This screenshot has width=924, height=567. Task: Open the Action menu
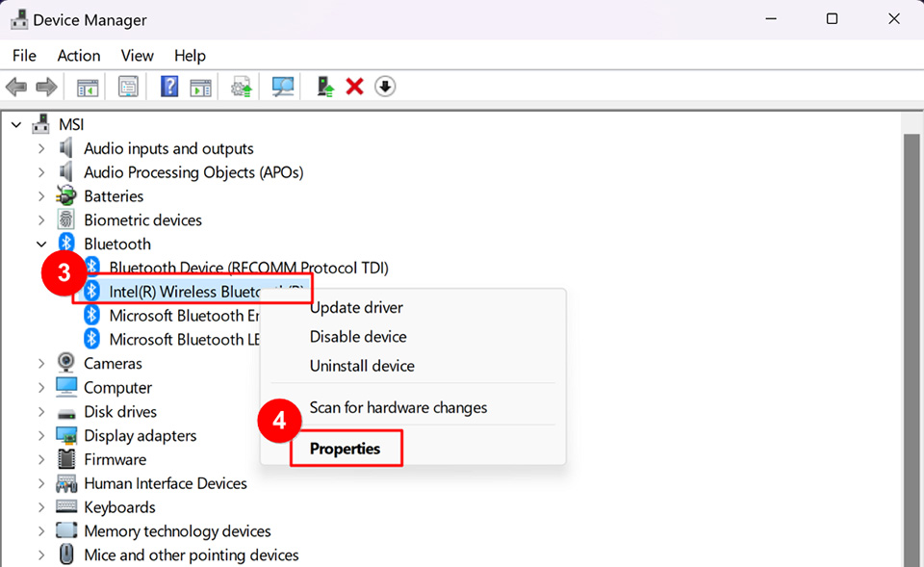[78, 56]
